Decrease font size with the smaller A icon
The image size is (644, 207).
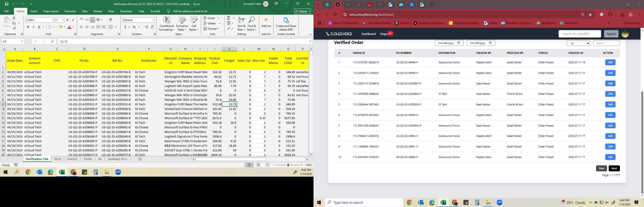(x=73, y=20)
